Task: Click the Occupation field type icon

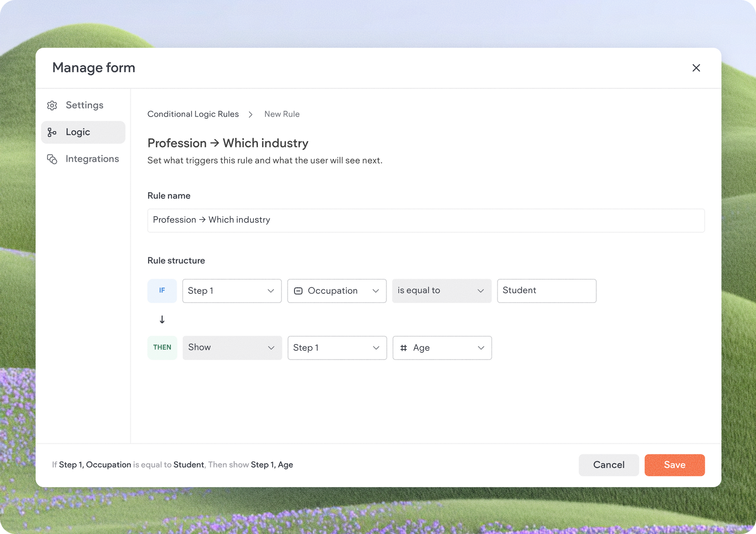Action: point(298,291)
